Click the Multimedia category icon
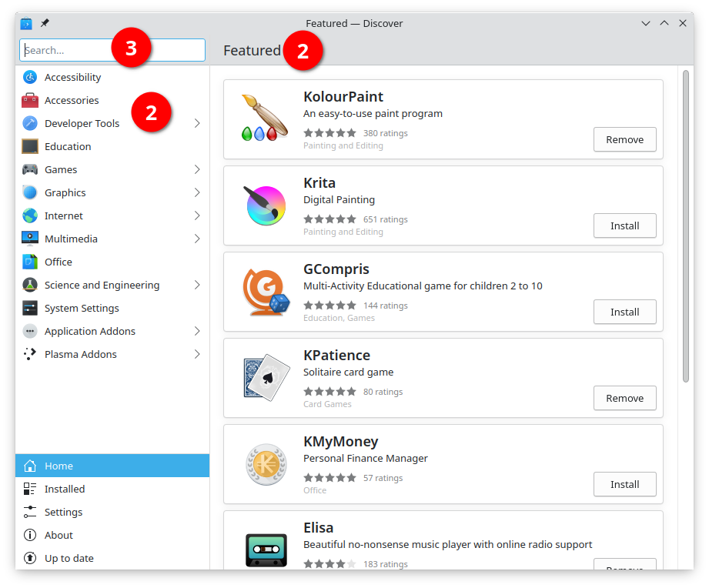709x588 pixels. tap(29, 239)
